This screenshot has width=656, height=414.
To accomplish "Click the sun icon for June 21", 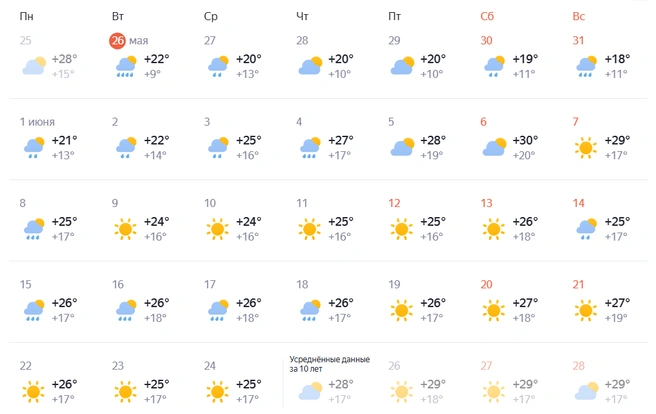I will [x=586, y=310].
